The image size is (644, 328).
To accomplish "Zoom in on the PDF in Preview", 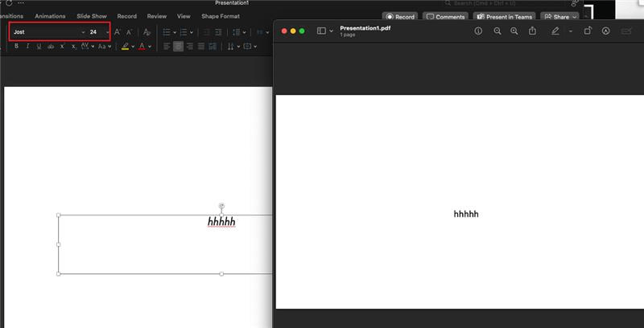I will [x=514, y=31].
